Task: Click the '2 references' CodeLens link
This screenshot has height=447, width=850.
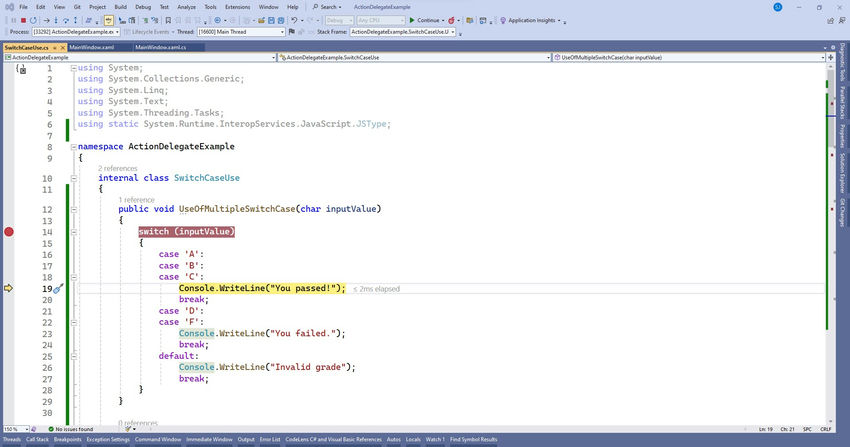Action: point(117,168)
